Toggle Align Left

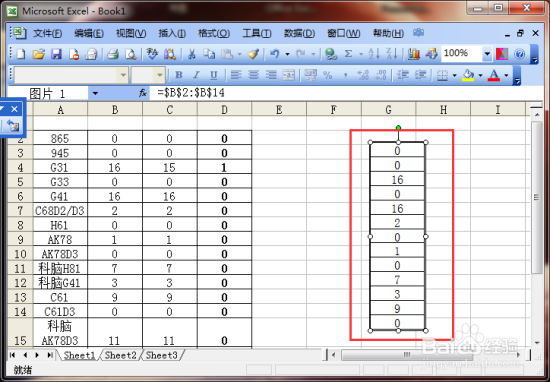pyautogui.click(x=236, y=75)
